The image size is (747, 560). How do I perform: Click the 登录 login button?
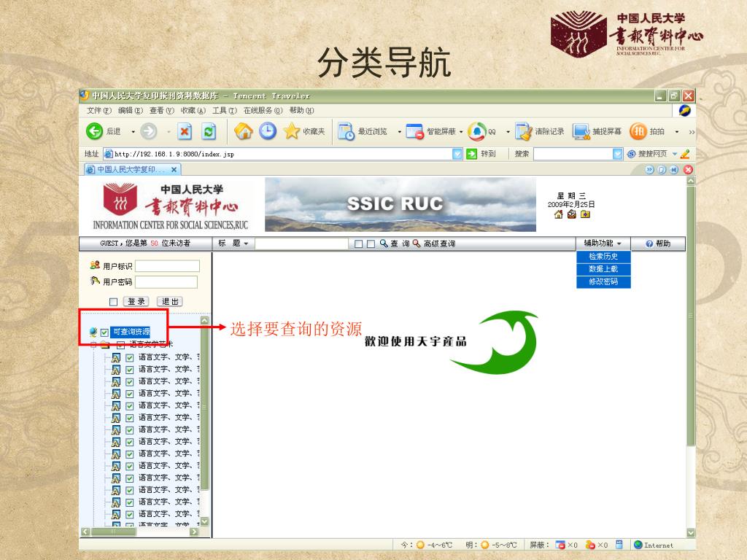click(136, 301)
